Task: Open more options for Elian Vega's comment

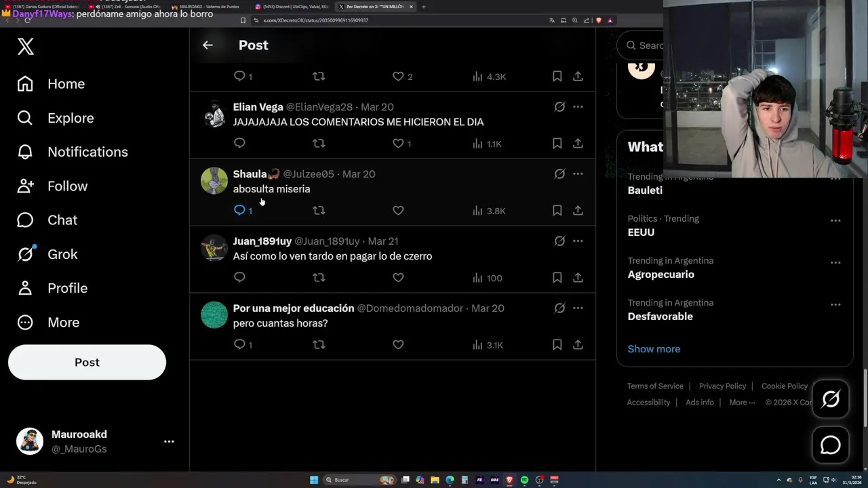Action: 578,106
